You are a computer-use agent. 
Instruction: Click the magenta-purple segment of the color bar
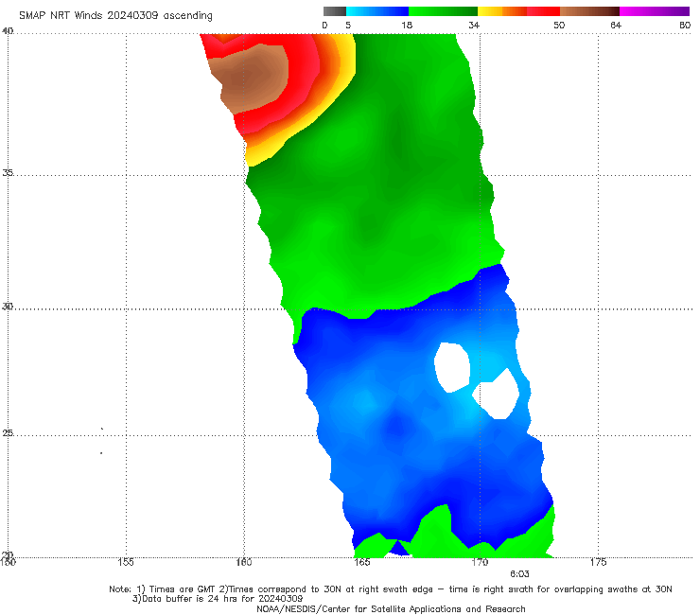[x=655, y=11]
